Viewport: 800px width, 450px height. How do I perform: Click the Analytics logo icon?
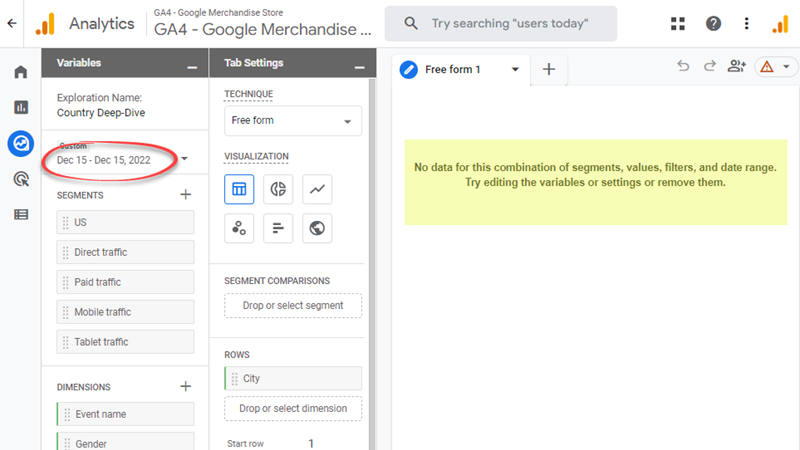coord(45,24)
